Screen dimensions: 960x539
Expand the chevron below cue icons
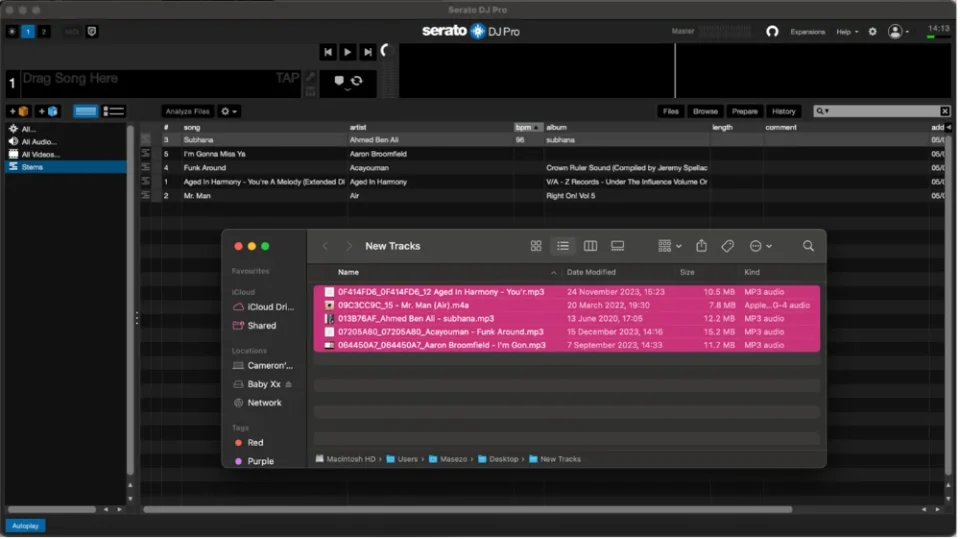347,90
